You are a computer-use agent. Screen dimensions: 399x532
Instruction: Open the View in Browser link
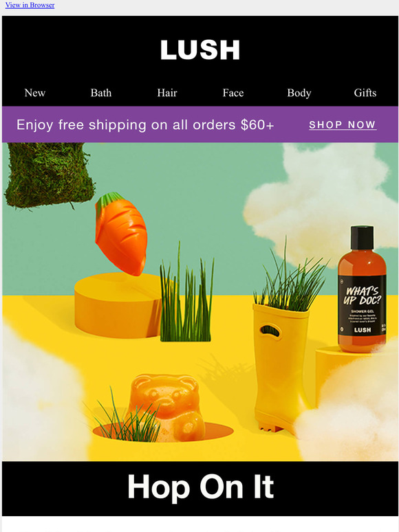pyautogui.click(x=30, y=5)
